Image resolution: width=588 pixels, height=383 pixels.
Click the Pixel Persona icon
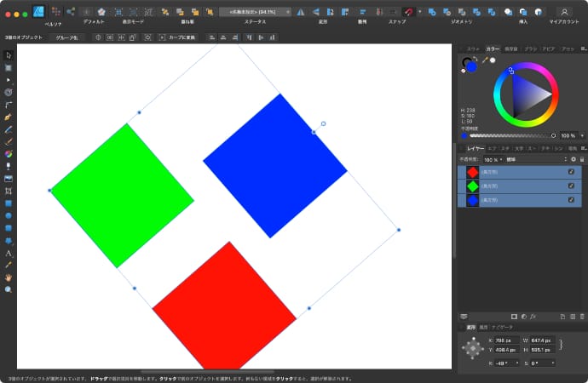point(56,12)
